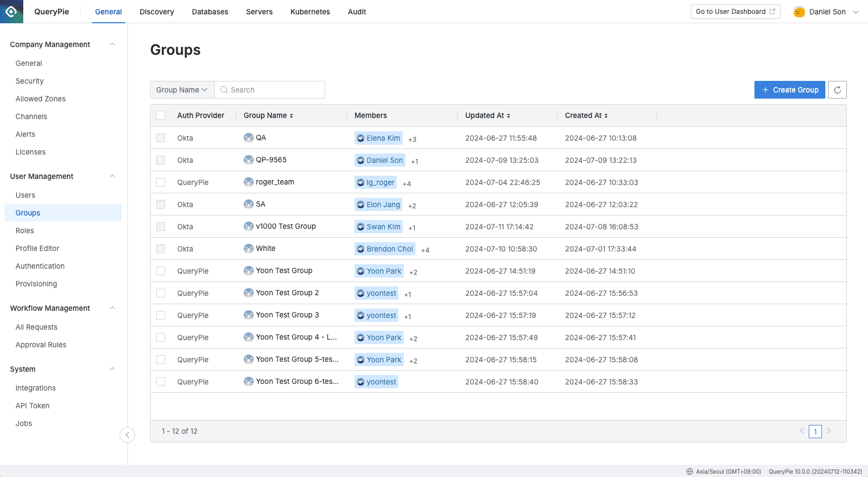The image size is (868, 477).
Task: Click the magnifier icon in the search box
Action: click(x=224, y=90)
